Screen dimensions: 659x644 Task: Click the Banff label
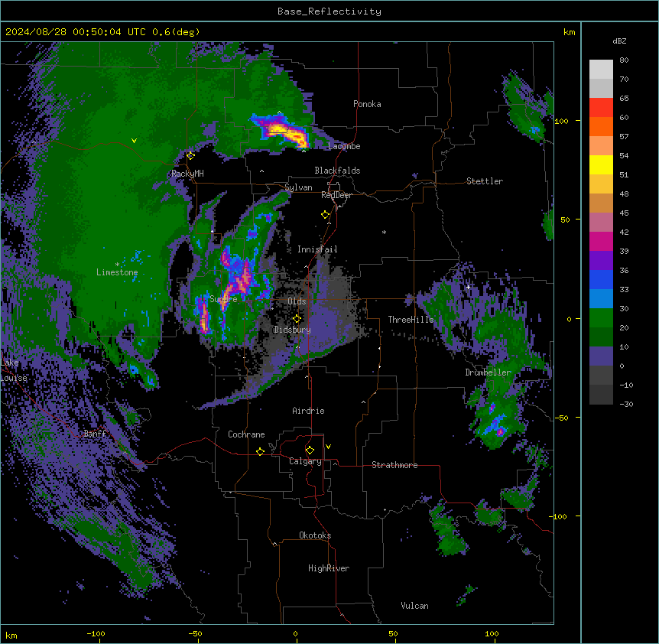tap(95, 434)
